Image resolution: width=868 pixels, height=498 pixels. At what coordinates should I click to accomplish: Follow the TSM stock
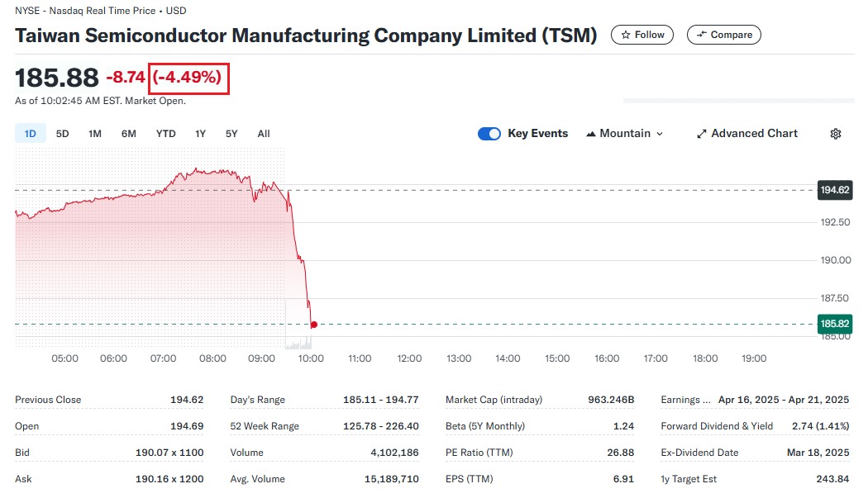642,35
